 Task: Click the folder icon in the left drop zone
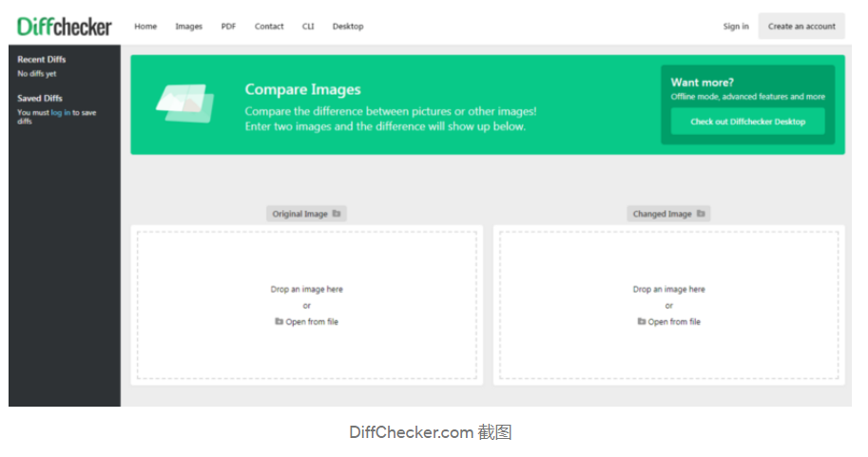[x=279, y=321]
